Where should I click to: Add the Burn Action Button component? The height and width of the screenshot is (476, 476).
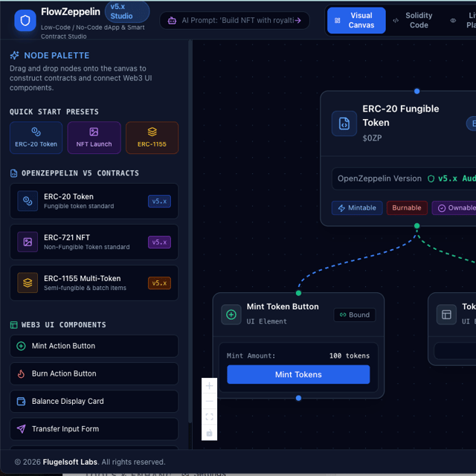click(94, 373)
